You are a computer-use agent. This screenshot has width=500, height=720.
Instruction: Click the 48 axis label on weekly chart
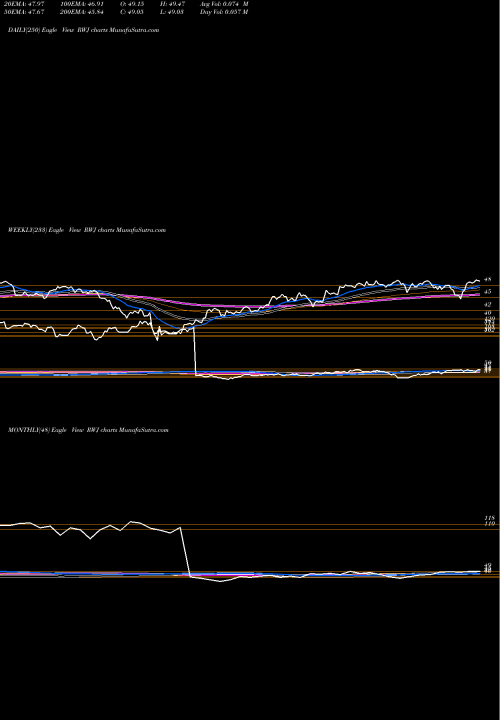pos(488,279)
